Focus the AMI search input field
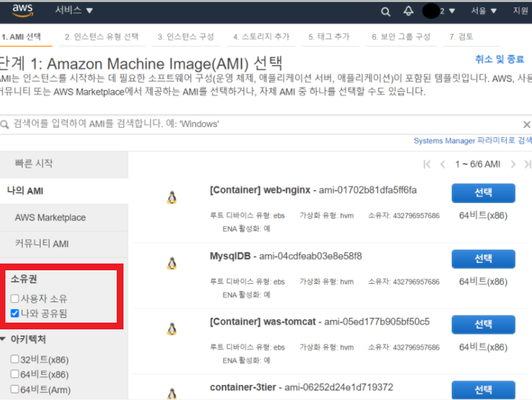 (265, 124)
